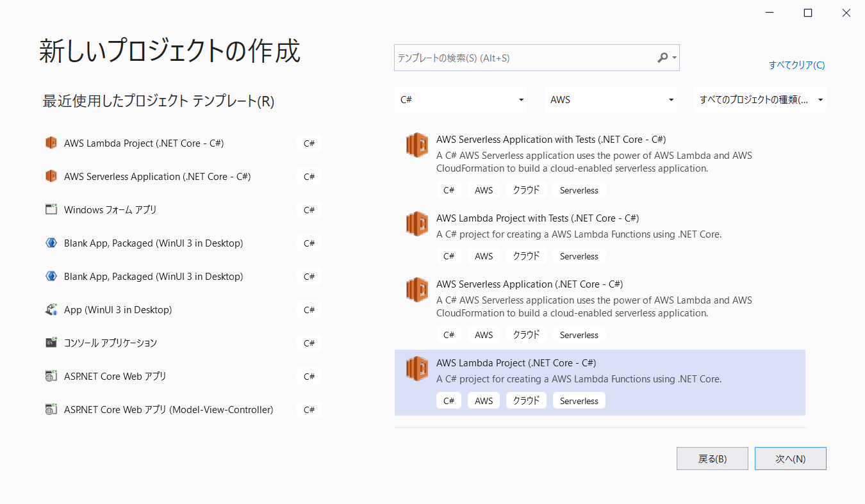Choose recent template ASP.NET Core Web アプリ (Model-View-Controller)
Viewport: 865px width, 504px height.
pos(183,409)
